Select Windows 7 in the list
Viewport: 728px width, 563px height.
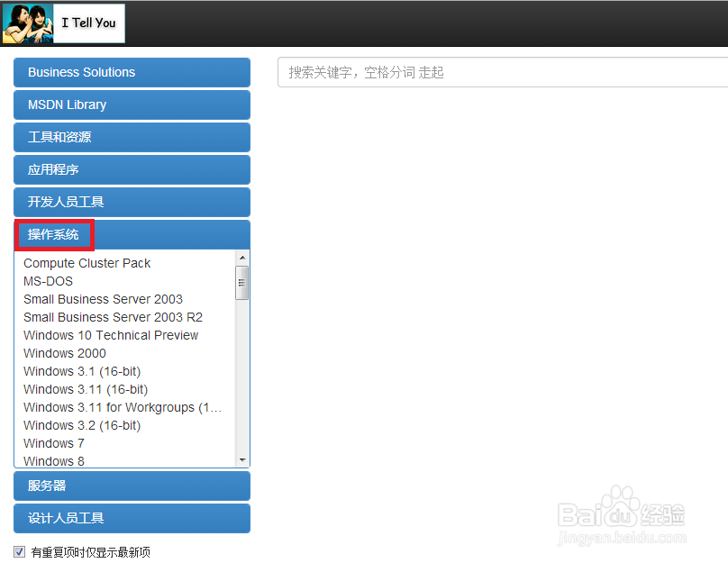(x=54, y=444)
